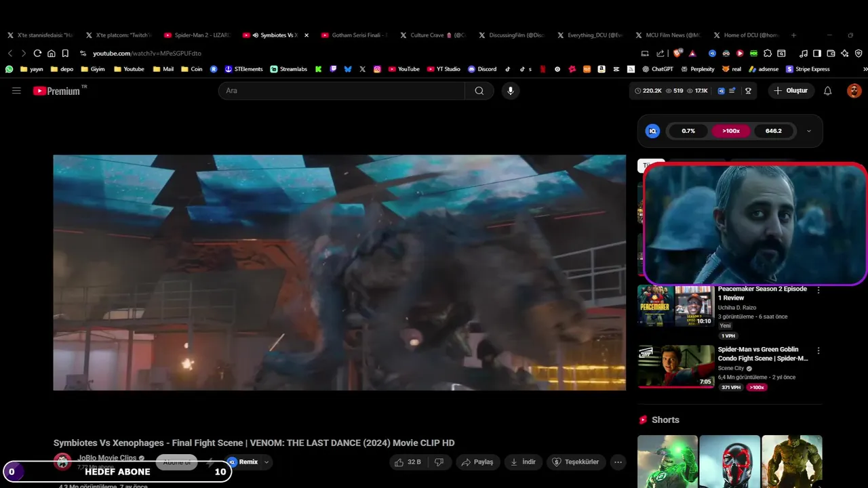The height and width of the screenshot is (488, 868).
Task: Switch to Spider-Man 2 - LIZARD tab
Action: click(x=197, y=35)
